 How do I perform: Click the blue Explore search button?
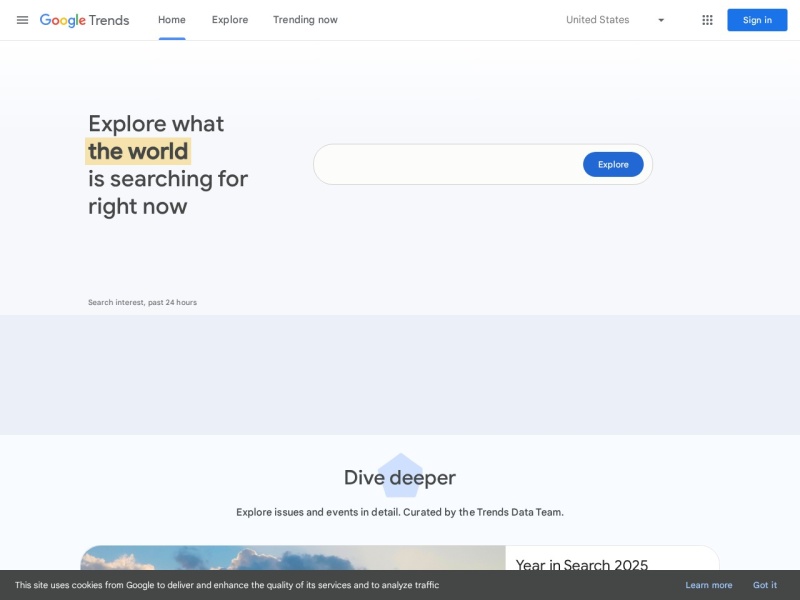pos(613,164)
